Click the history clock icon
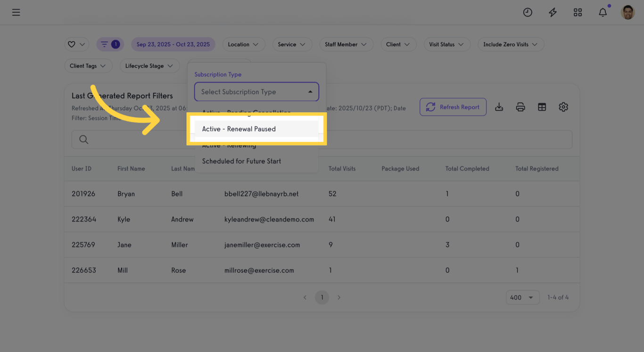644x352 pixels. (528, 12)
